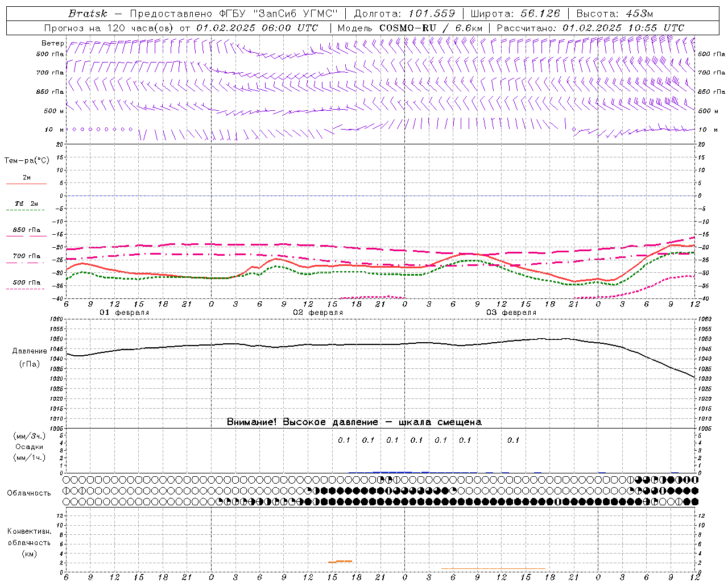Select the Конвективн. convective label
728x582 pixels.
(30, 531)
